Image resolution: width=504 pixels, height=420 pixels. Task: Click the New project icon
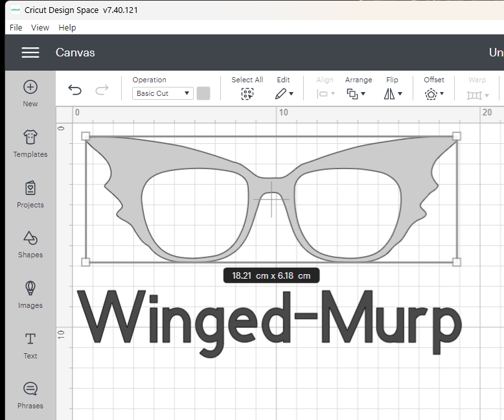(x=30, y=87)
